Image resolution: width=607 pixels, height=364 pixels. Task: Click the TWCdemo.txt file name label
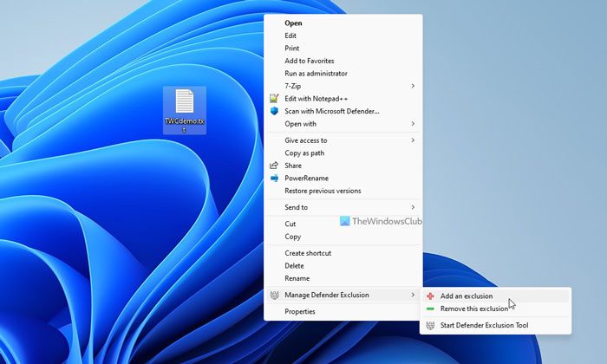[185, 125]
